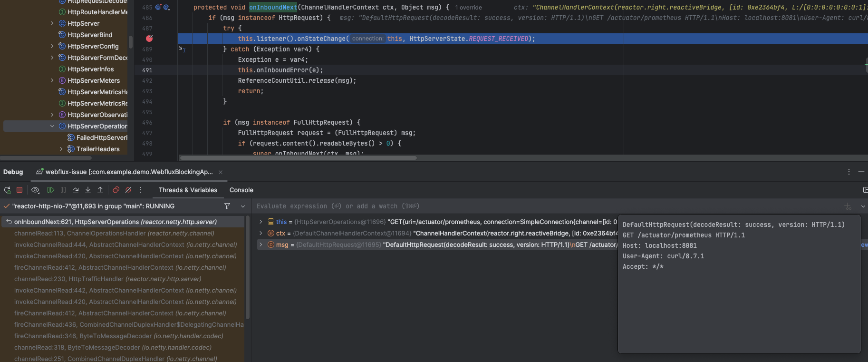The width and height of the screenshot is (868, 362).
Task: Select channelRead:318 ByteToMessageDecoder frame
Action: 123,347
